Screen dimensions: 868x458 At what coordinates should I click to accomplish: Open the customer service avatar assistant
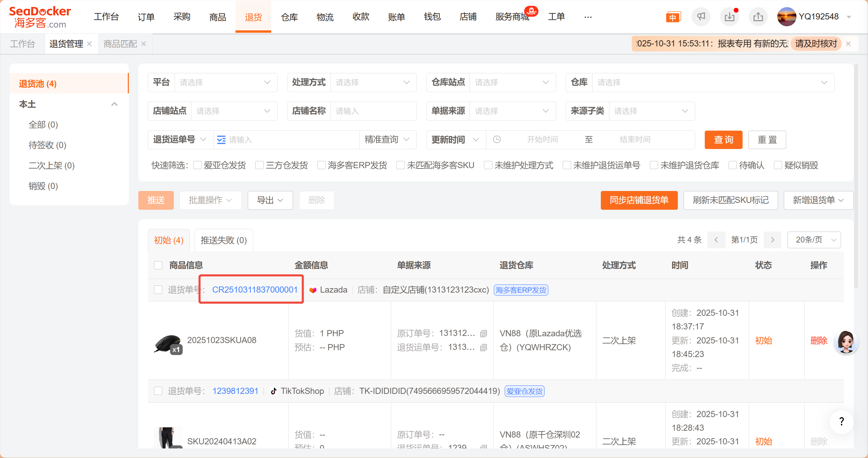click(x=846, y=341)
